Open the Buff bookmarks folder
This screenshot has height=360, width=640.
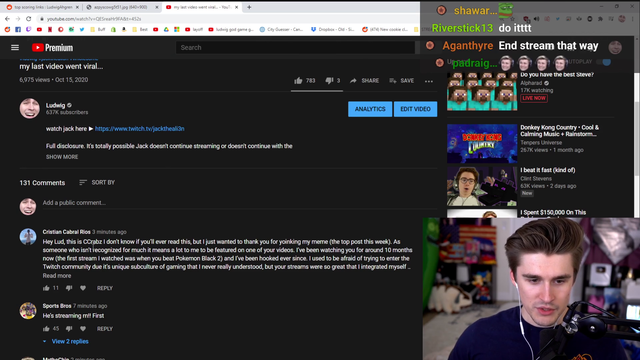[x=98, y=29]
